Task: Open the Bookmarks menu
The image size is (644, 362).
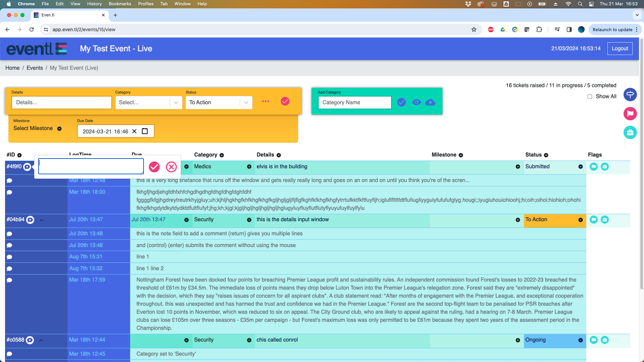Action: 120,4
